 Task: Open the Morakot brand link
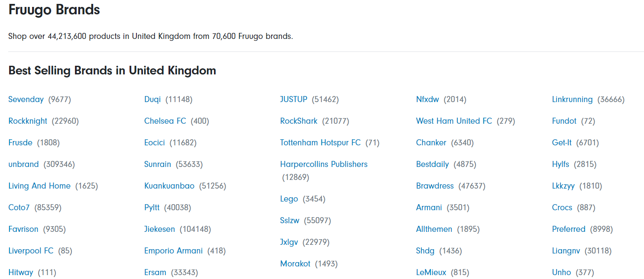[295, 264]
